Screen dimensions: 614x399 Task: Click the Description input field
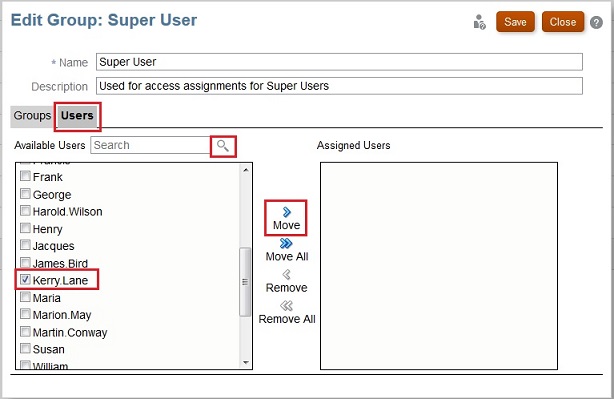pos(339,86)
